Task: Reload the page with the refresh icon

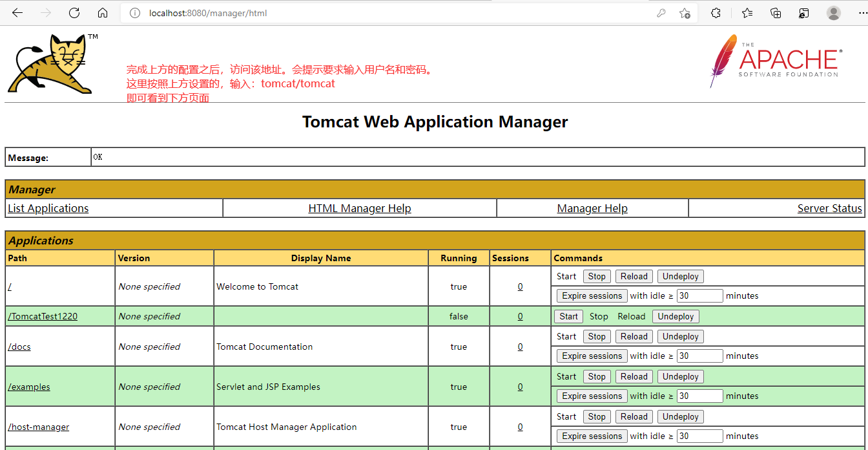Action: click(74, 13)
